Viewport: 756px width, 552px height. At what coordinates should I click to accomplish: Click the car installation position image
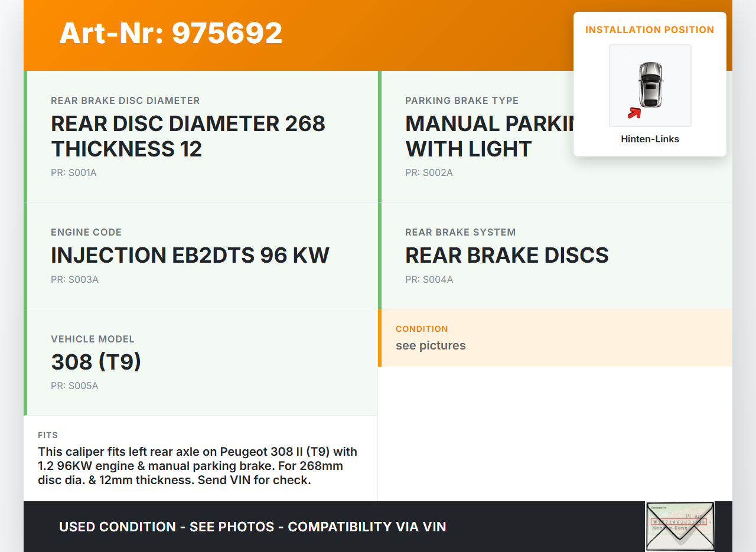(650, 85)
